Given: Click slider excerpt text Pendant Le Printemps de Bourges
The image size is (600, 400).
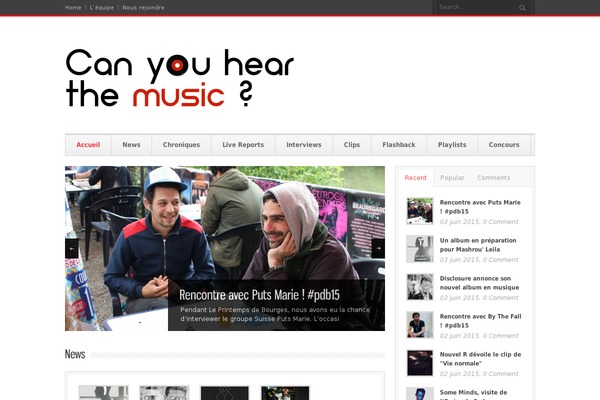Looking at the screenshot, I should pyautogui.click(x=275, y=314).
